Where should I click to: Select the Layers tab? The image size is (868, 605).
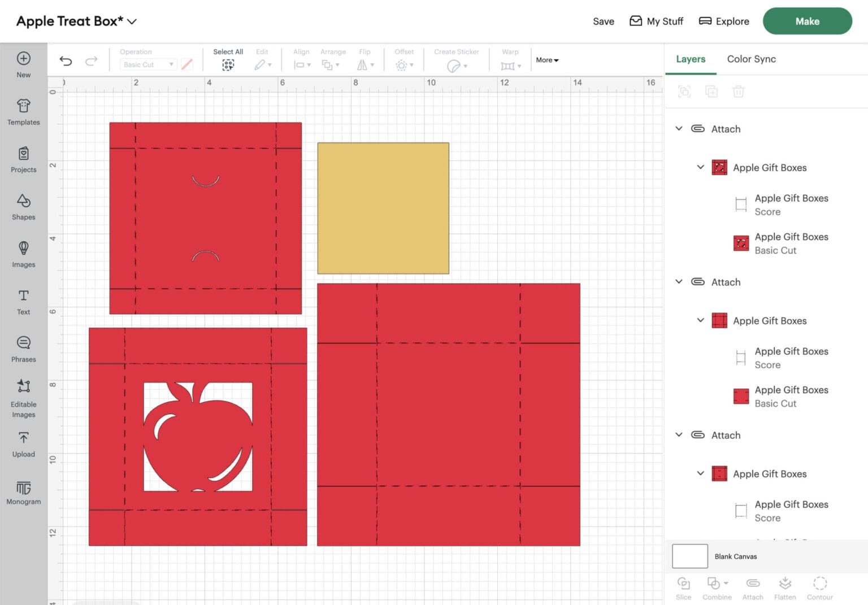click(690, 59)
